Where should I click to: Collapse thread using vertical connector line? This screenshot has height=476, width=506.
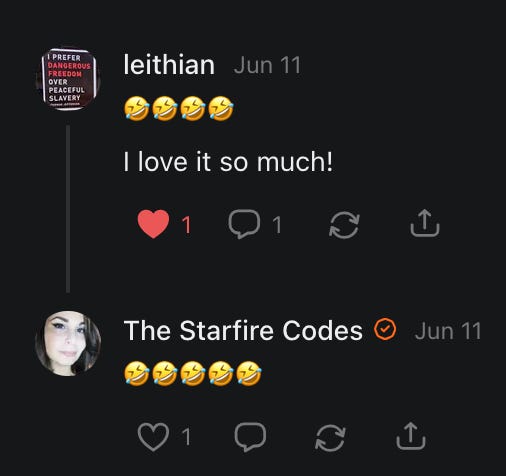point(68,209)
